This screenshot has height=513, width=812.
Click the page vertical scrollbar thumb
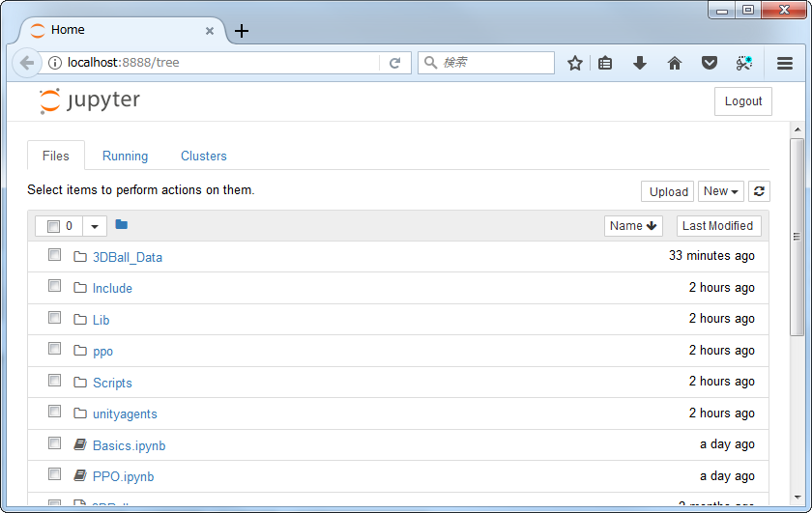(797, 237)
